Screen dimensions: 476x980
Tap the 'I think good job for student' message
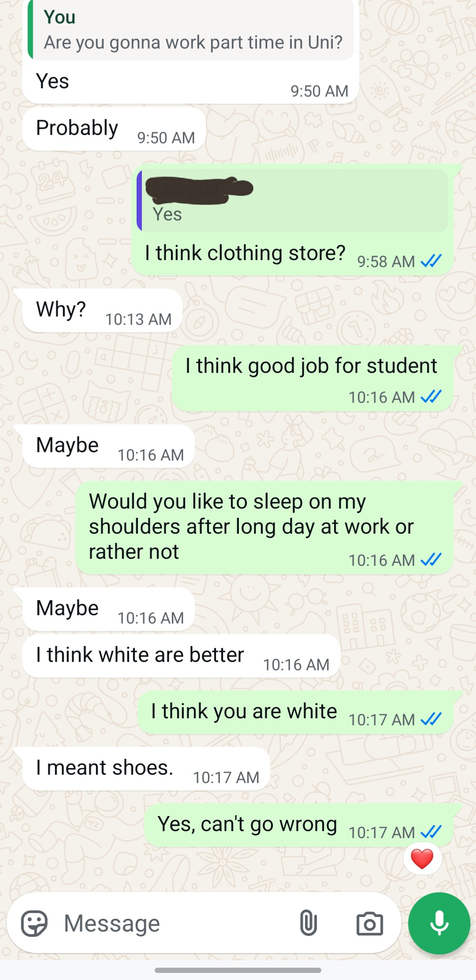click(x=312, y=379)
